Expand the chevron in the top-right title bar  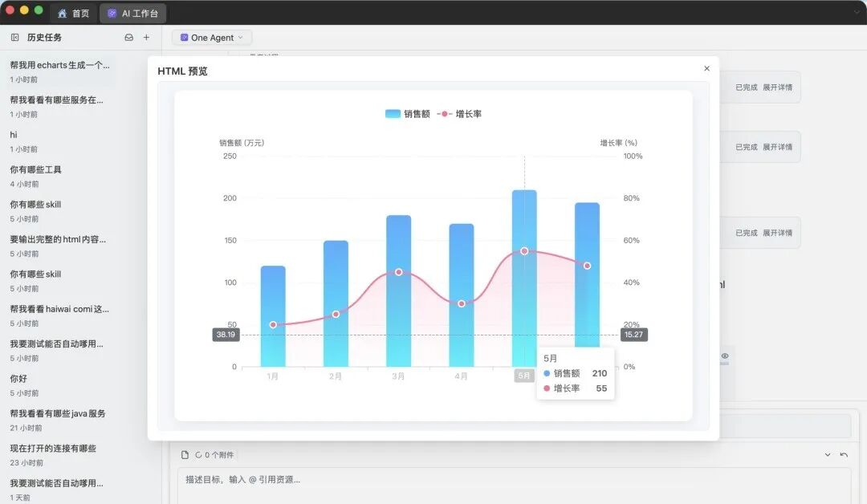click(x=857, y=12)
